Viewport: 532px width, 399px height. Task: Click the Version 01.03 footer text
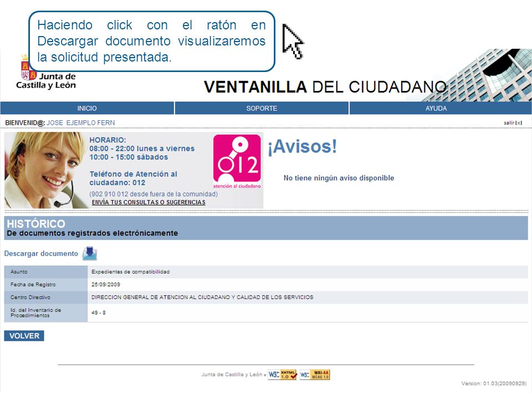coord(494,383)
